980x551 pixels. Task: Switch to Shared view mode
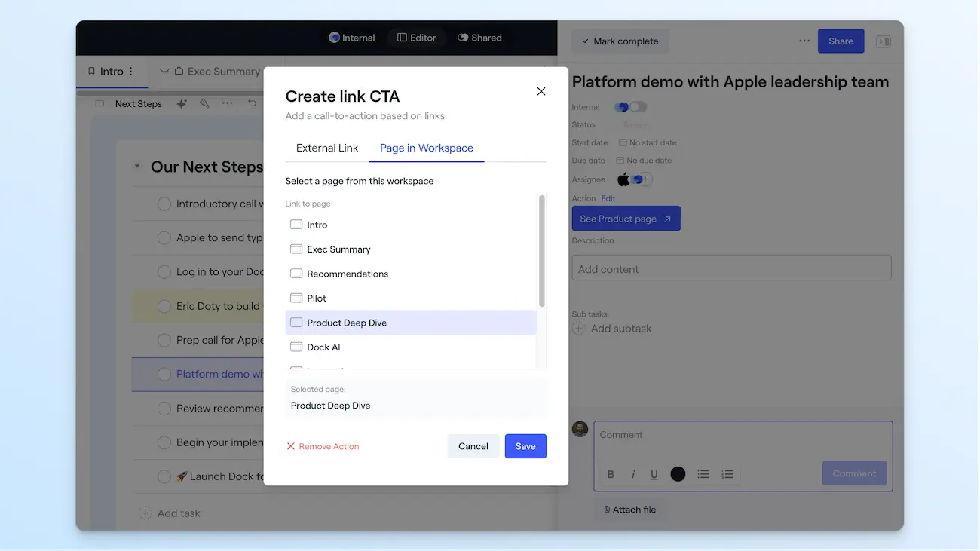[480, 38]
